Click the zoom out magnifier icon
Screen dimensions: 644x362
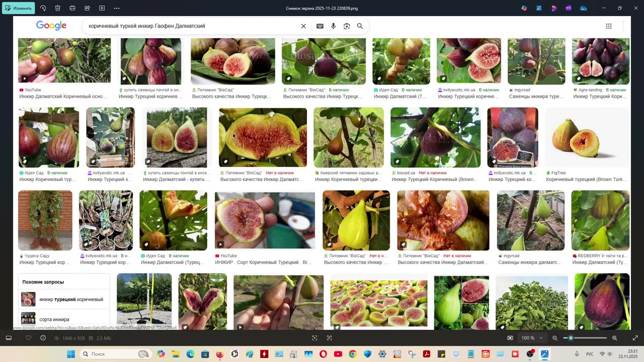click(555, 338)
